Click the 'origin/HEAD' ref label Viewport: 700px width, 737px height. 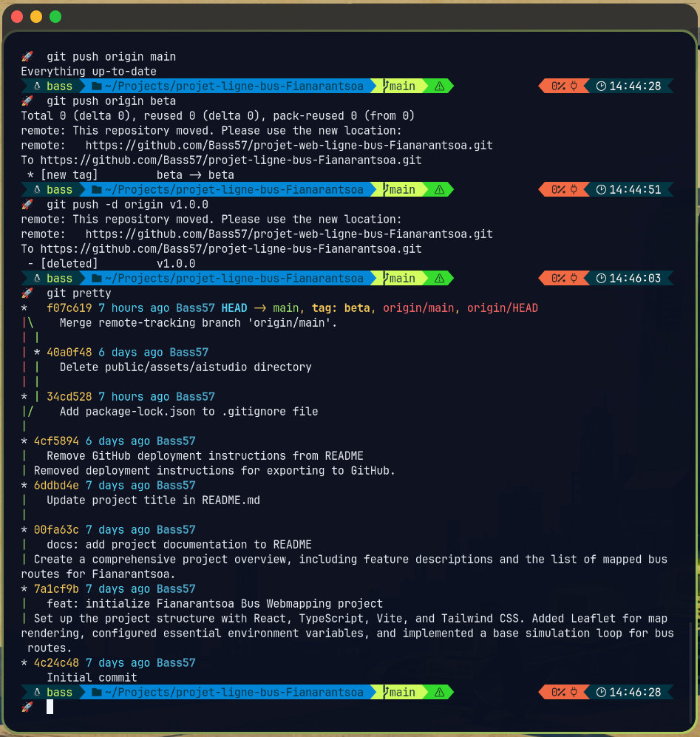(502, 308)
